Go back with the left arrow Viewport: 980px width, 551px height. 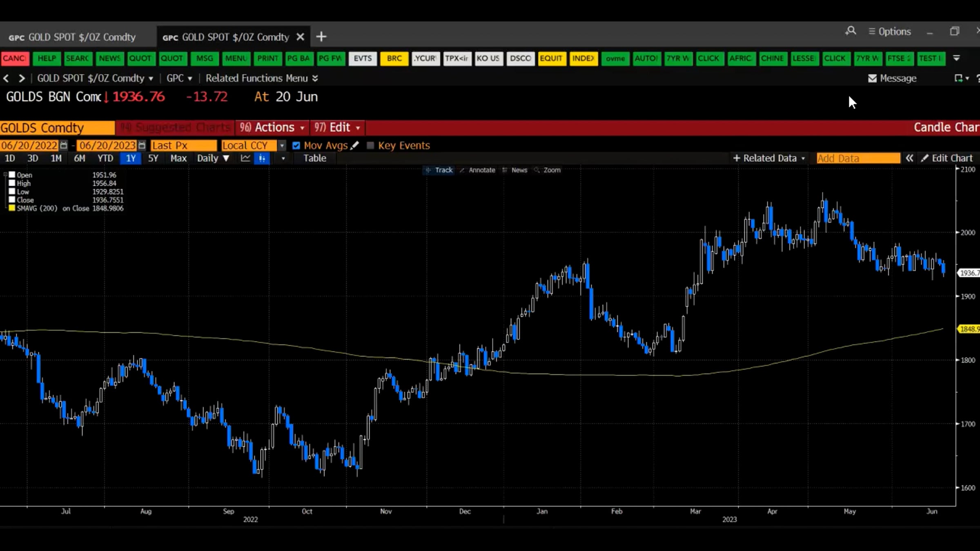[6, 78]
